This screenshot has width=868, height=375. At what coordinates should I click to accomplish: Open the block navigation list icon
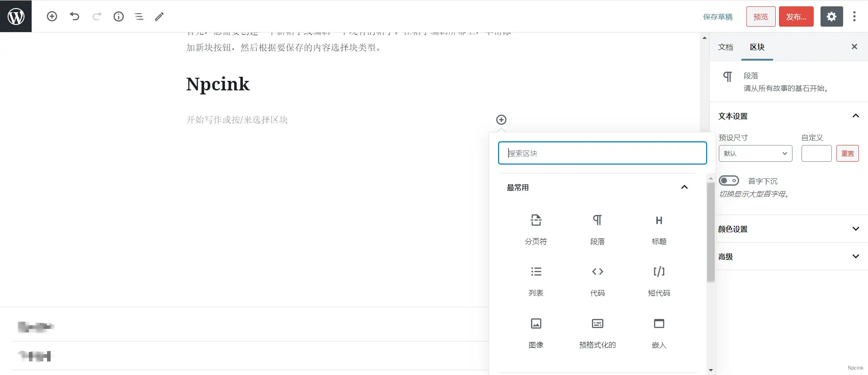click(x=139, y=17)
